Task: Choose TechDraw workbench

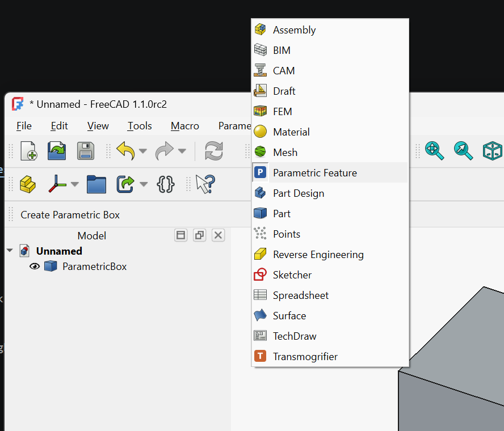Action: pos(330,336)
